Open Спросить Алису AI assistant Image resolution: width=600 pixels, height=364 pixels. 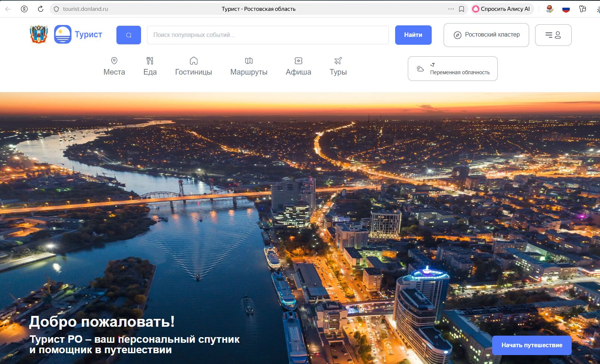502,9
